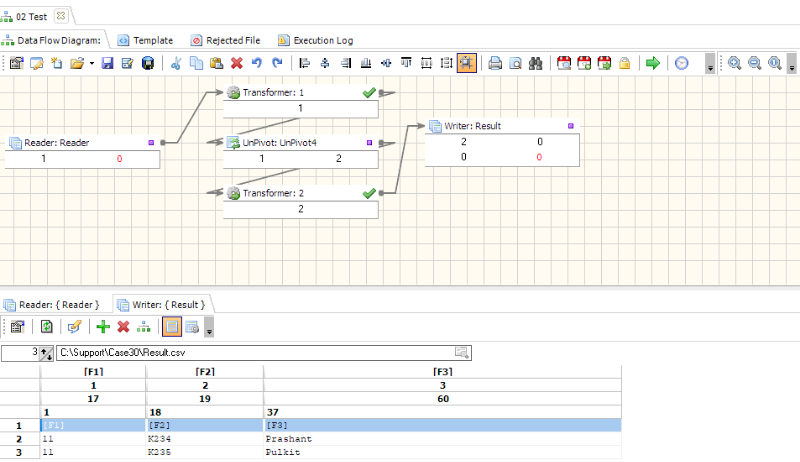Screen dimensions: 800x462
Task: Zoom in on the diagram
Action: coord(734,63)
